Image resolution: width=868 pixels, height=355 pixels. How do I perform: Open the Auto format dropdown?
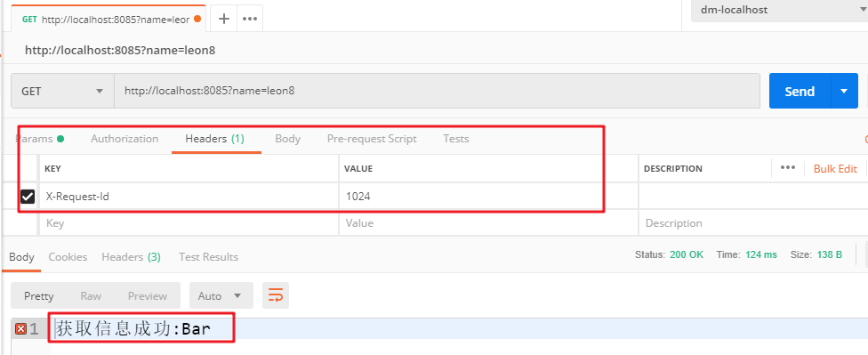click(x=221, y=295)
